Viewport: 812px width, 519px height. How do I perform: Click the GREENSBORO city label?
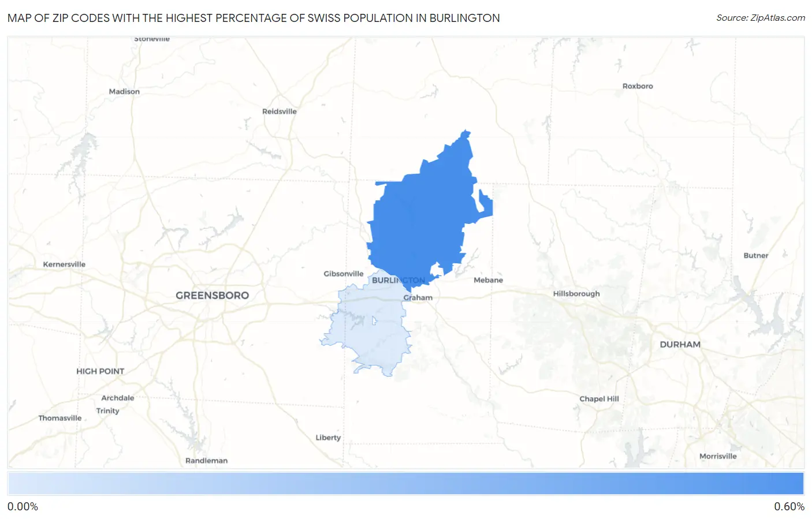pos(212,295)
